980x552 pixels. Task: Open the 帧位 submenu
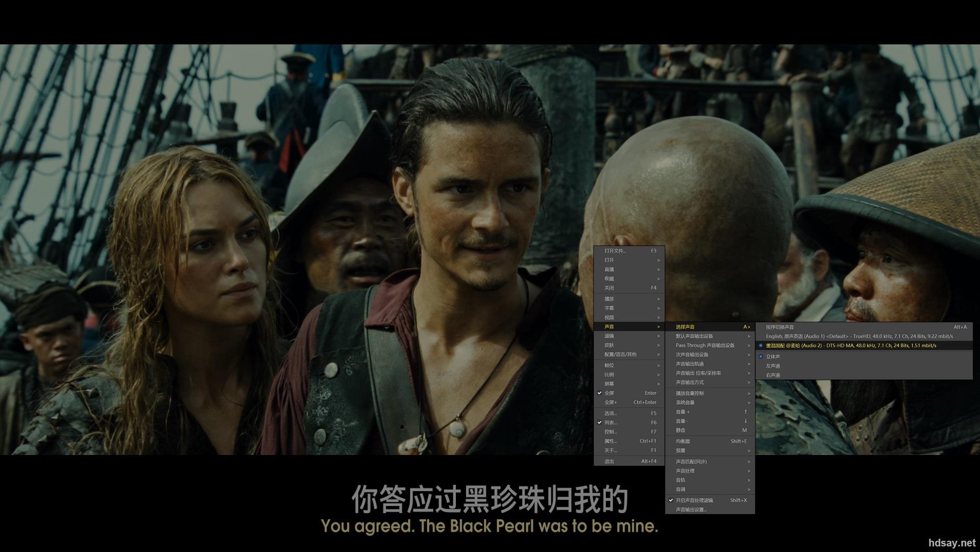629,365
